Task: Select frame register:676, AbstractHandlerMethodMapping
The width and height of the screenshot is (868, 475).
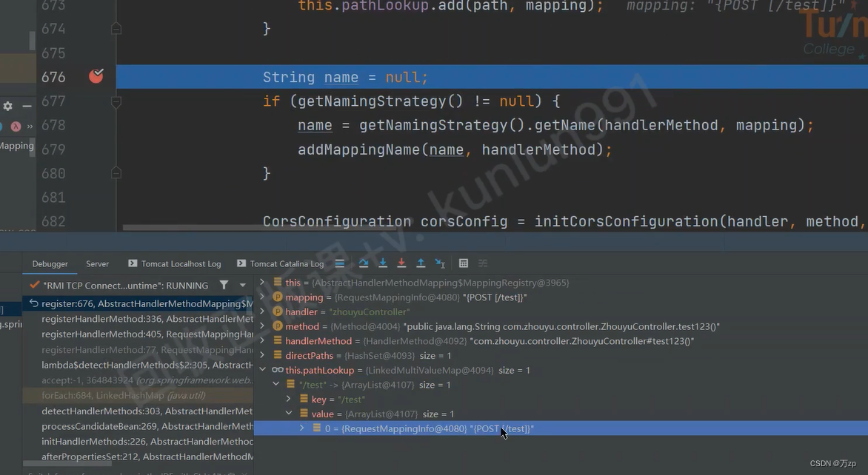Action: (x=138, y=303)
